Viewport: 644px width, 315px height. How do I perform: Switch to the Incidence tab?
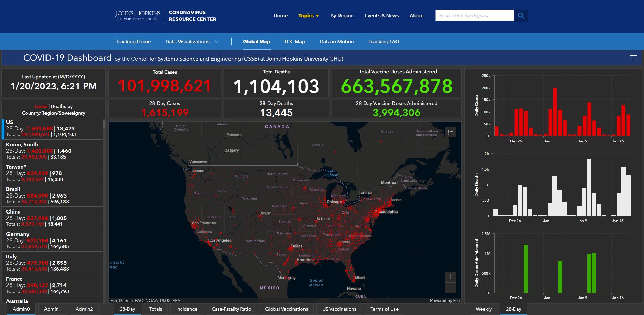point(186,309)
